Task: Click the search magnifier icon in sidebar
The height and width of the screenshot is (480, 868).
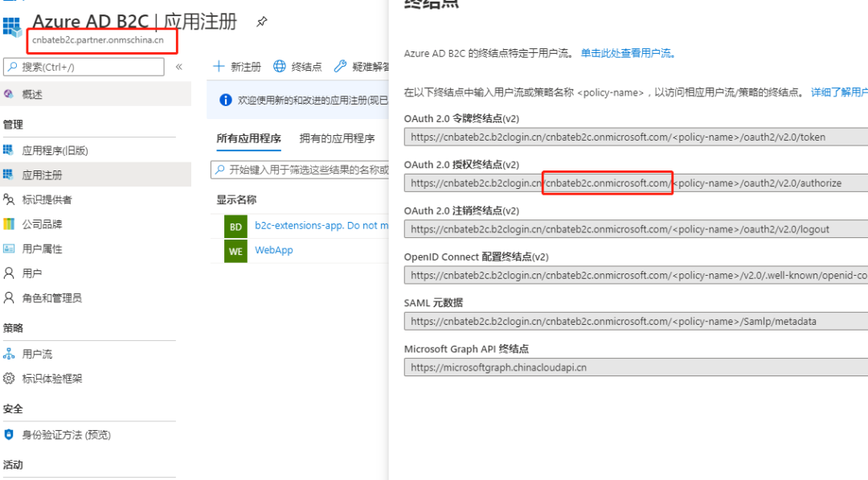Action: (x=12, y=67)
